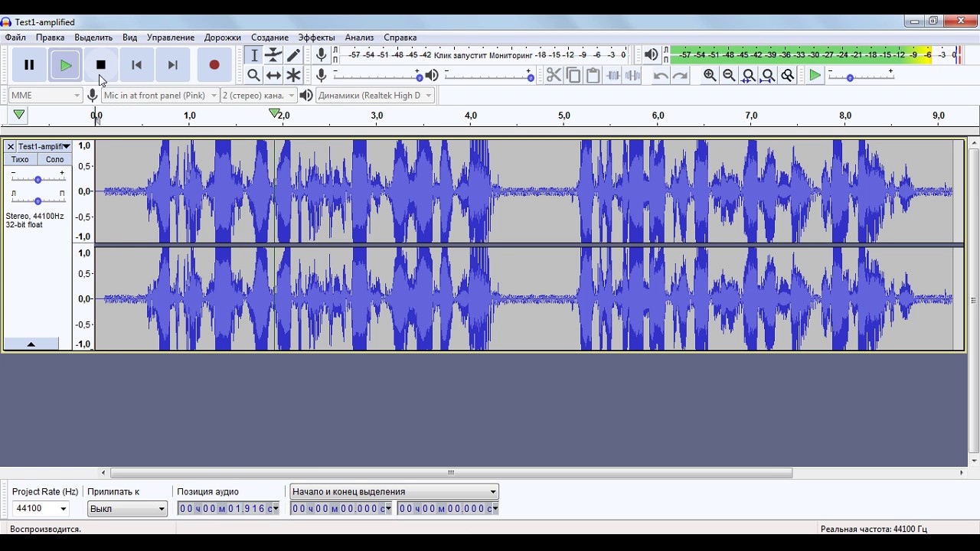This screenshot has height=551, width=980.
Task: Open the MME audio host dropdown
Action: click(45, 95)
